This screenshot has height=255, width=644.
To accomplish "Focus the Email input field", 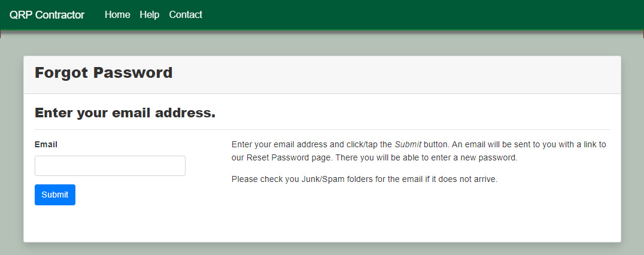I will coord(110,166).
